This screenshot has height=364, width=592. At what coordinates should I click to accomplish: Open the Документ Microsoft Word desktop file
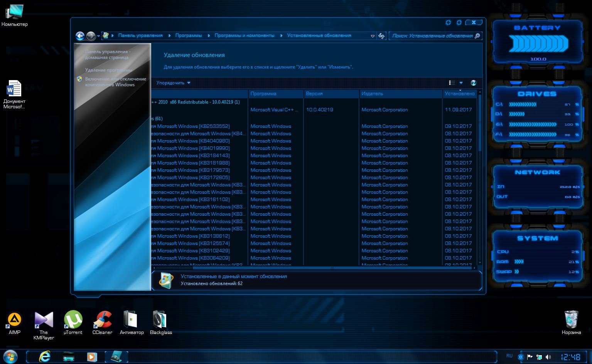point(14,94)
